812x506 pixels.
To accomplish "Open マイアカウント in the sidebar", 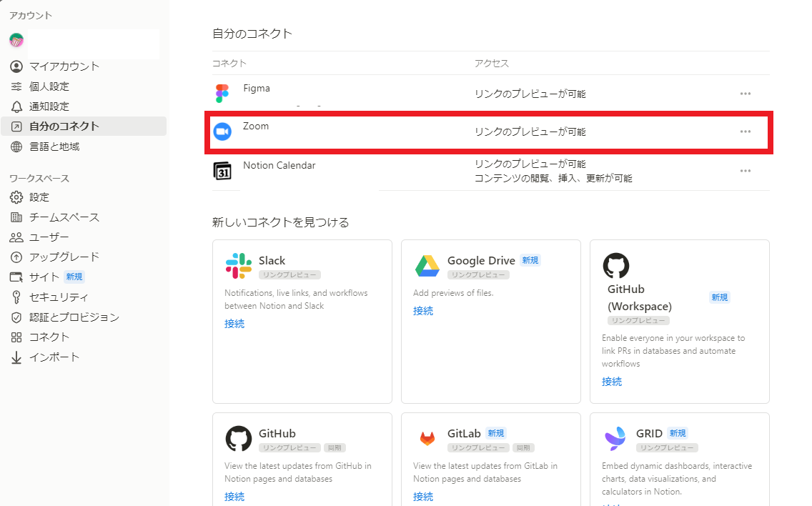I will coord(64,66).
